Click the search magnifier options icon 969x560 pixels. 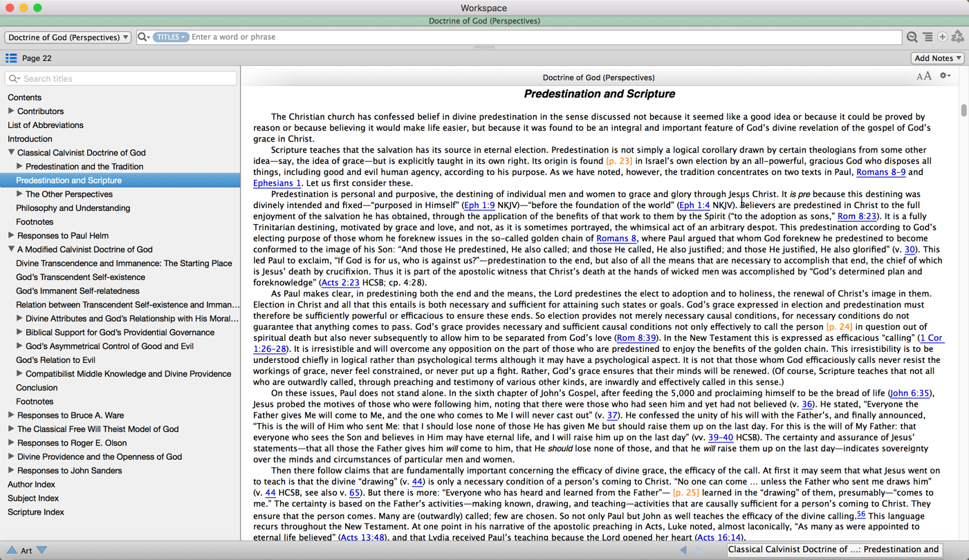pos(143,37)
